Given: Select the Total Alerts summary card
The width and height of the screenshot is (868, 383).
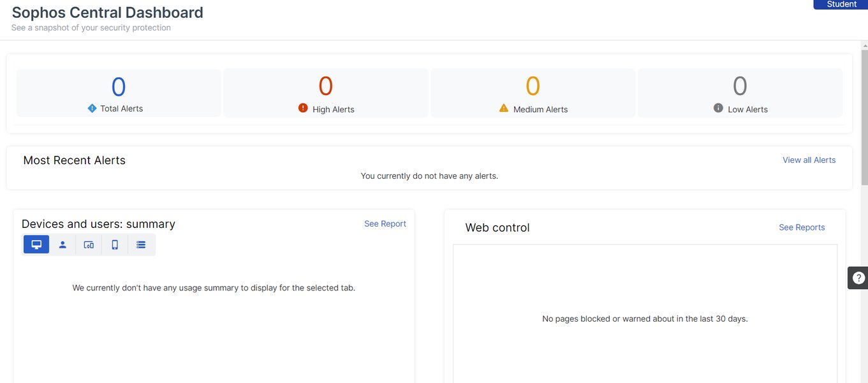Looking at the screenshot, I should point(117,93).
